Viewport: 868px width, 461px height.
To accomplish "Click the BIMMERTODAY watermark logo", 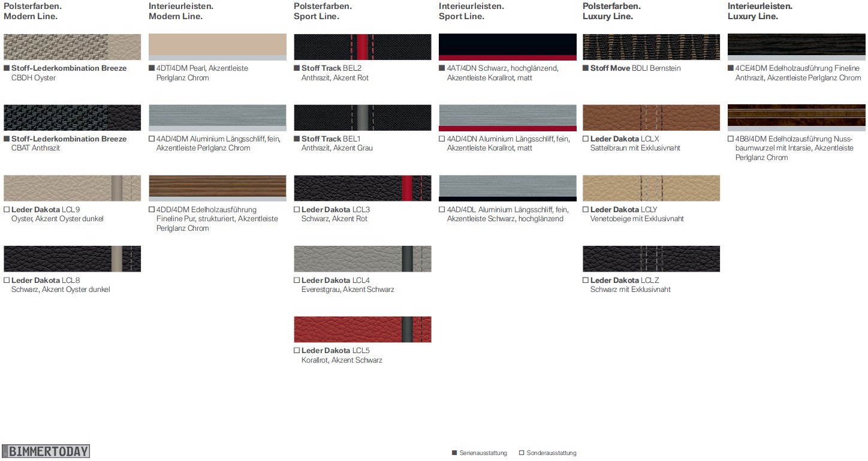I will click(x=46, y=451).
